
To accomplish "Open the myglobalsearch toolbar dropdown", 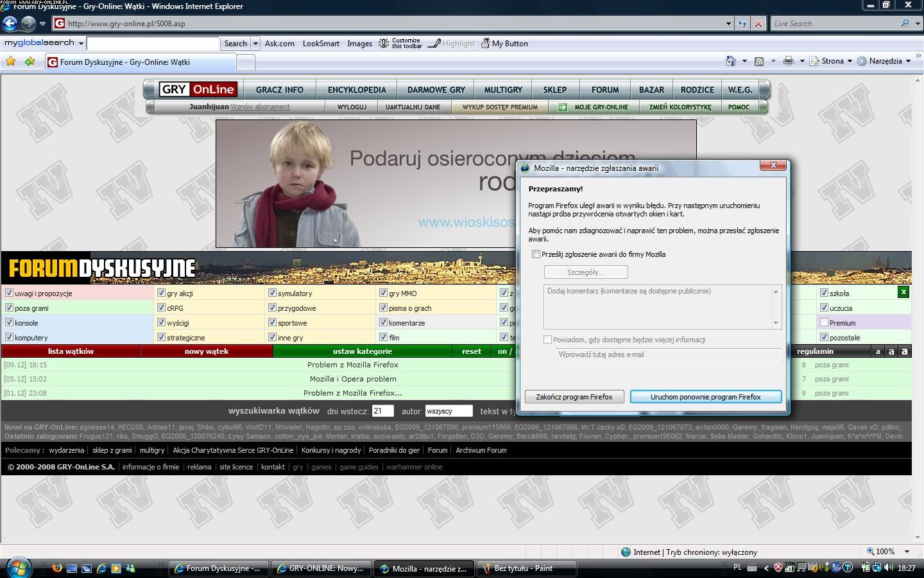I will (81, 43).
